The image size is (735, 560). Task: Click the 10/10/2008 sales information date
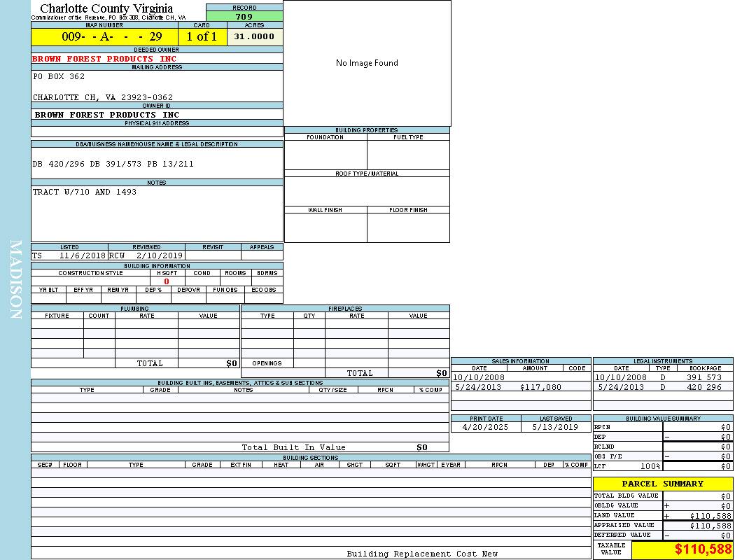[x=479, y=377]
